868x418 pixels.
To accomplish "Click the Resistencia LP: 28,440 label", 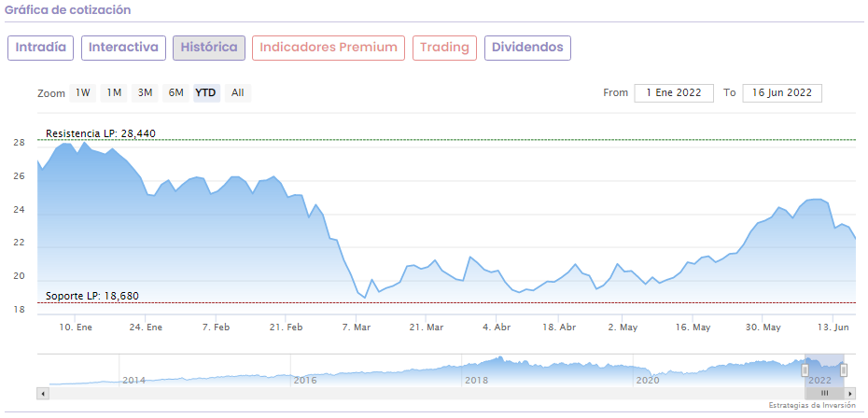I will pyautogui.click(x=101, y=133).
